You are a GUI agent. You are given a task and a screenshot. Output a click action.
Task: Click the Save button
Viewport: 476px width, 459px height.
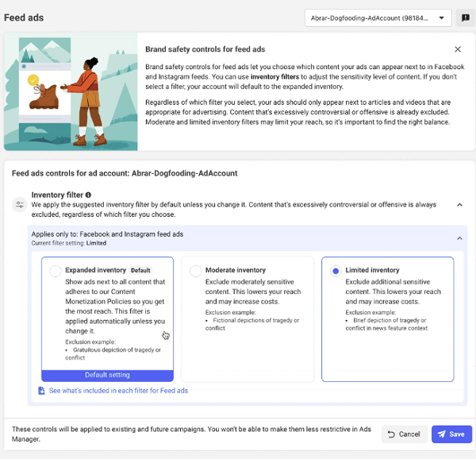pos(451,434)
